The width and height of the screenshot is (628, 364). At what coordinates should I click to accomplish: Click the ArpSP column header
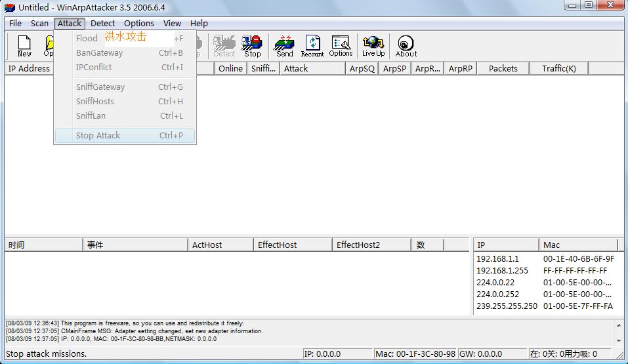pyautogui.click(x=394, y=68)
